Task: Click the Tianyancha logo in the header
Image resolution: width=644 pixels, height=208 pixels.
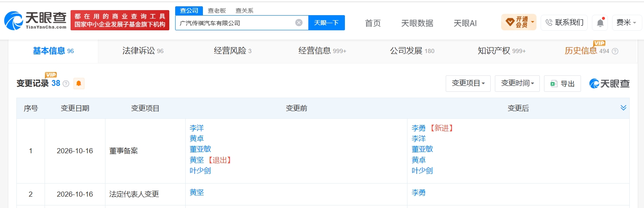Action: 35,20
